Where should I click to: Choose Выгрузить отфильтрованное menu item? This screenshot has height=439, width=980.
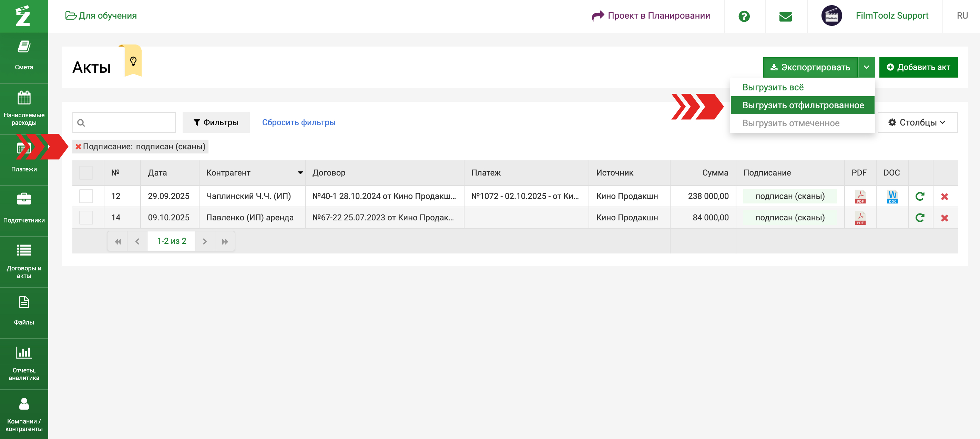click(x=803, y=105)
